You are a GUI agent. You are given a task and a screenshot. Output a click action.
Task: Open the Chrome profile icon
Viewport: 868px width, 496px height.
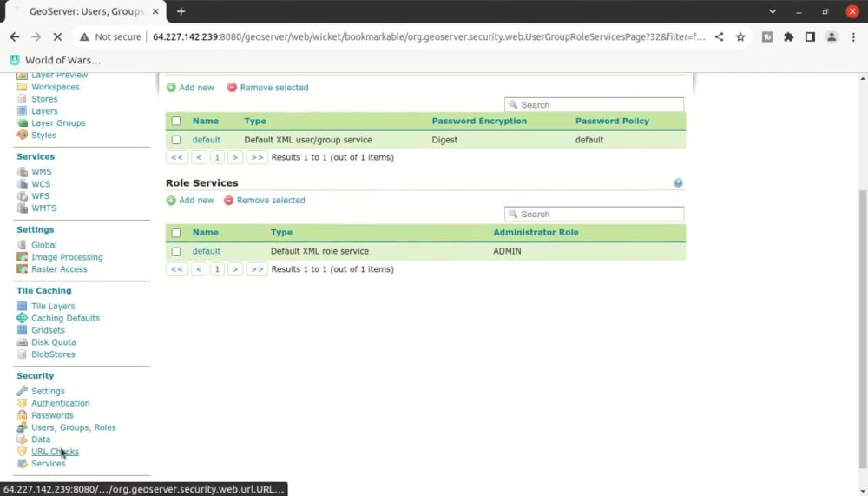point(832,37)
